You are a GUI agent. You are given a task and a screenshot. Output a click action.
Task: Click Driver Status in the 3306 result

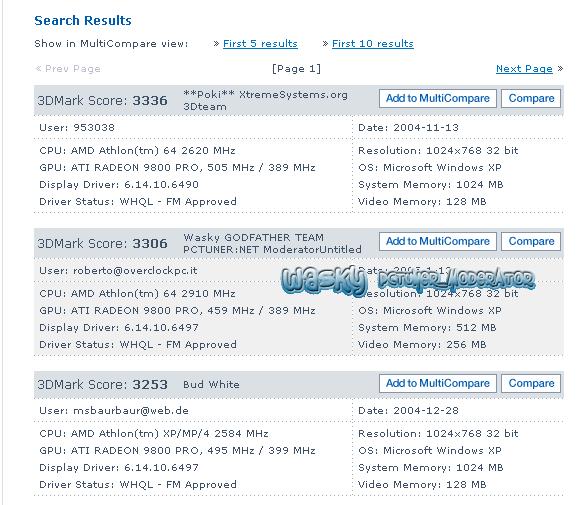coord(138,345)
